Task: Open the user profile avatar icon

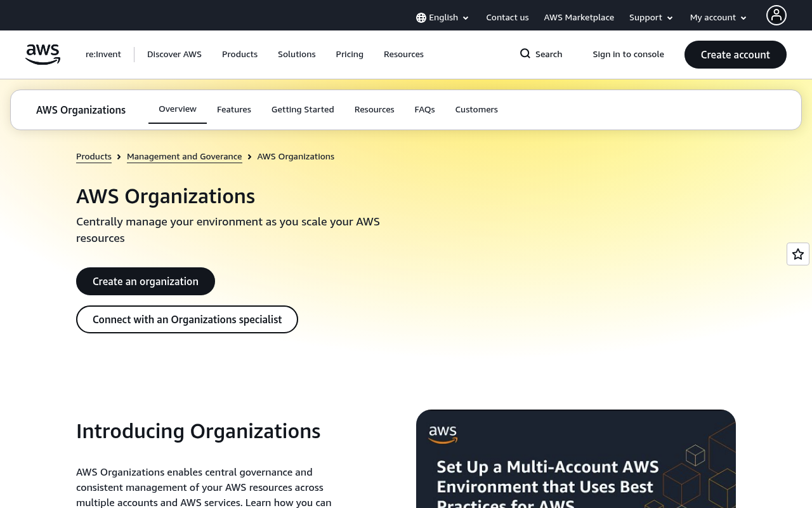Action: tap(776, 15)
